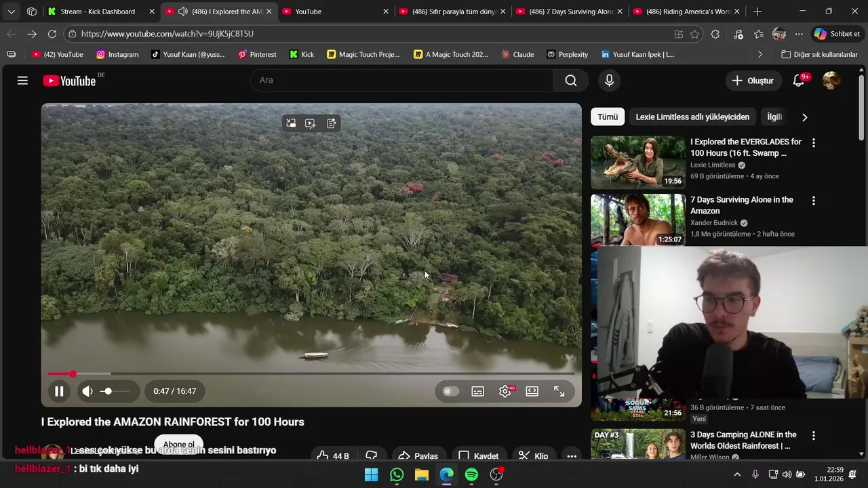
Task: Subscribe using the Abone ol button
Action: click(179, 445)
